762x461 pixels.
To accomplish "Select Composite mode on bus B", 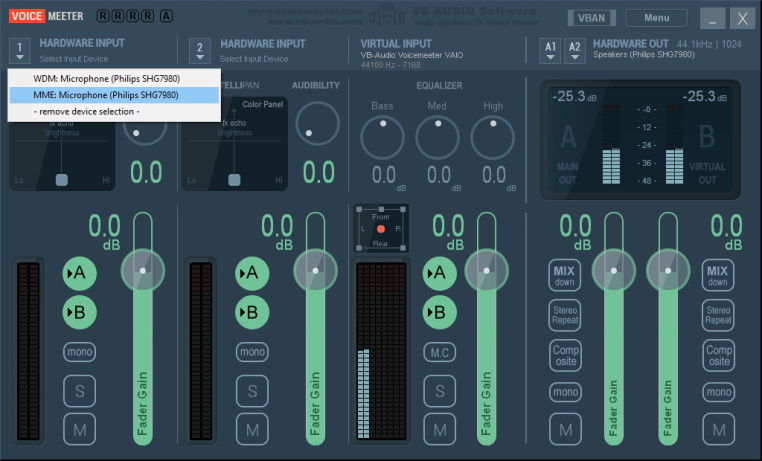I will pos(718,356).
